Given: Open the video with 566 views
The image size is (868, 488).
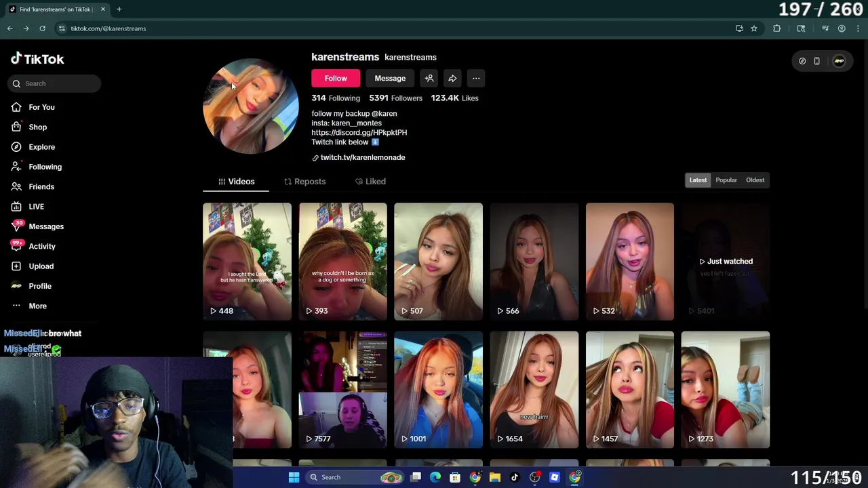Looking at the screenshot, I should (534, 261).
